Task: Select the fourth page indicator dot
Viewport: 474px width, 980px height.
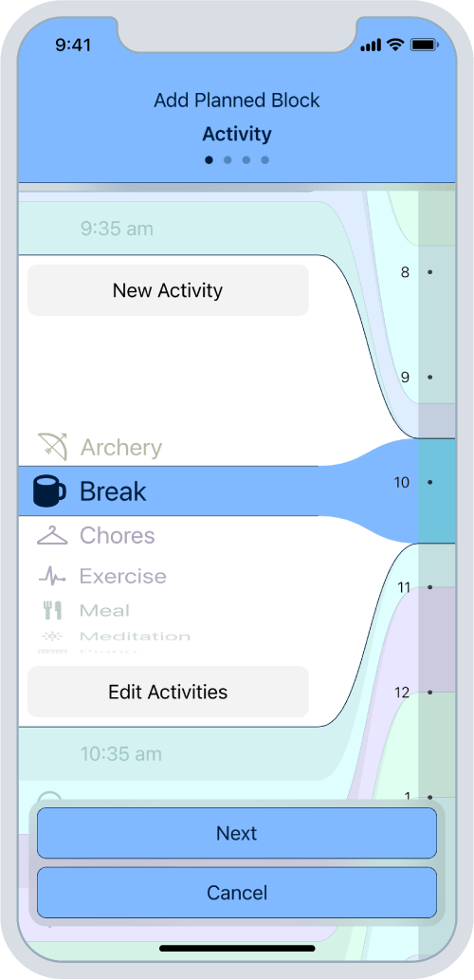Action: (x=264, y=160)
